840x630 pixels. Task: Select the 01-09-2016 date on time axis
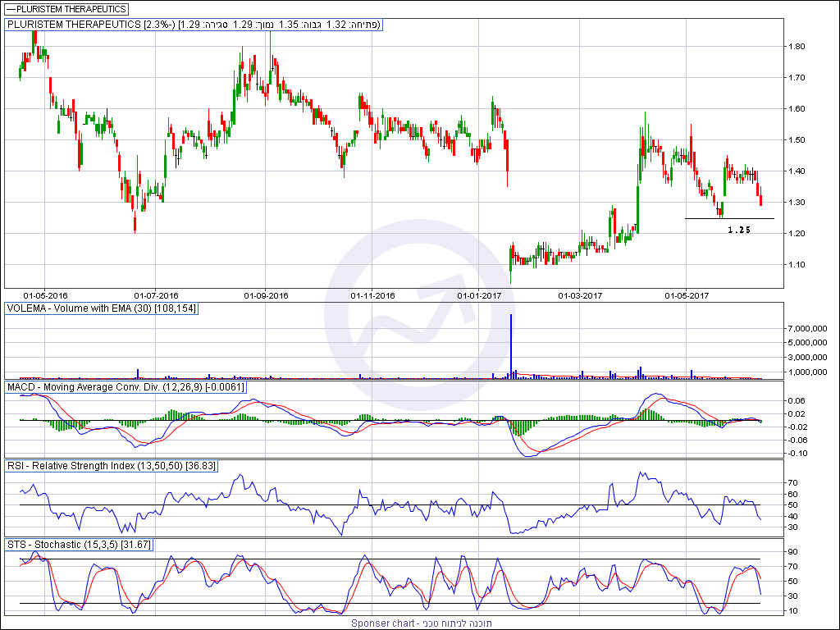pyautogui.click(x=266, y=295)
